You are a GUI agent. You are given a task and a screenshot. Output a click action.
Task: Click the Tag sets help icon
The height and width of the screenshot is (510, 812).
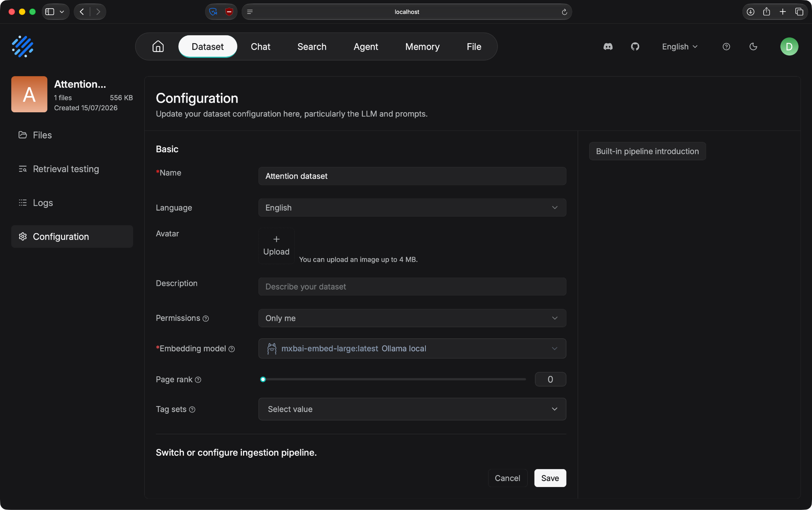[x=192, y=409]
